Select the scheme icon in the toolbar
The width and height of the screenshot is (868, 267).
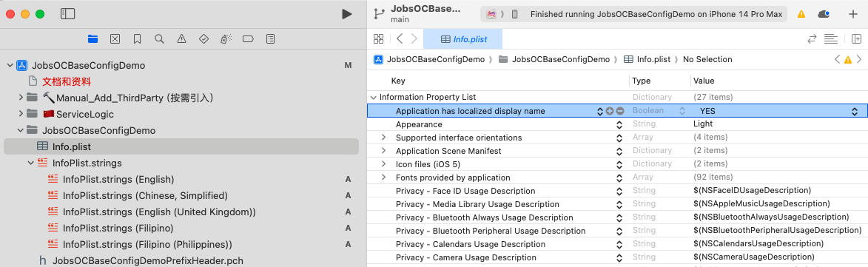pyautogui.click(x=491, y=14)
